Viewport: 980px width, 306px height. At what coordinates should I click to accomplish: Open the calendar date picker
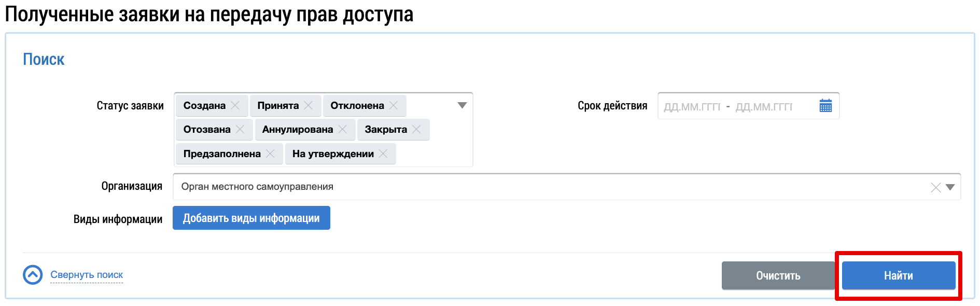[825, 106]
